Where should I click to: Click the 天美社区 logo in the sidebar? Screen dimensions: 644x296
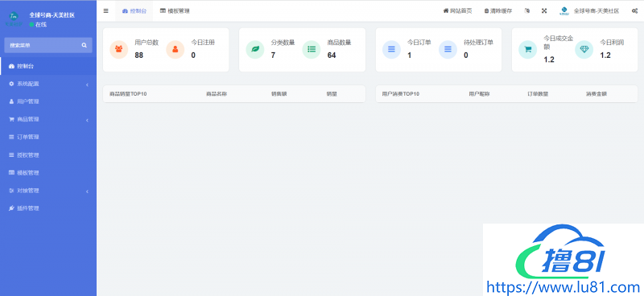point(14,18)
